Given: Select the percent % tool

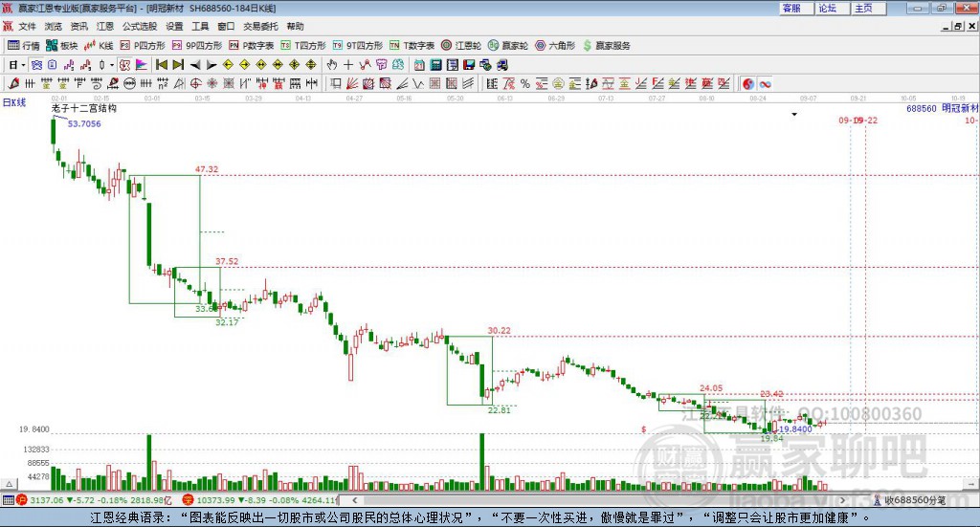Looking at the screenshot, I should [x=525, y=83].
